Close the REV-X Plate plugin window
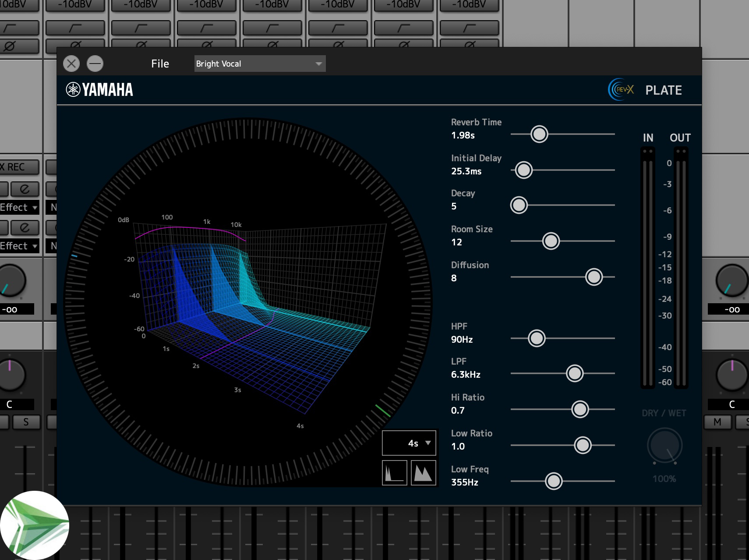Image resolution: width=749 pixels, height=560 pixels. click(x=71, y=64)
